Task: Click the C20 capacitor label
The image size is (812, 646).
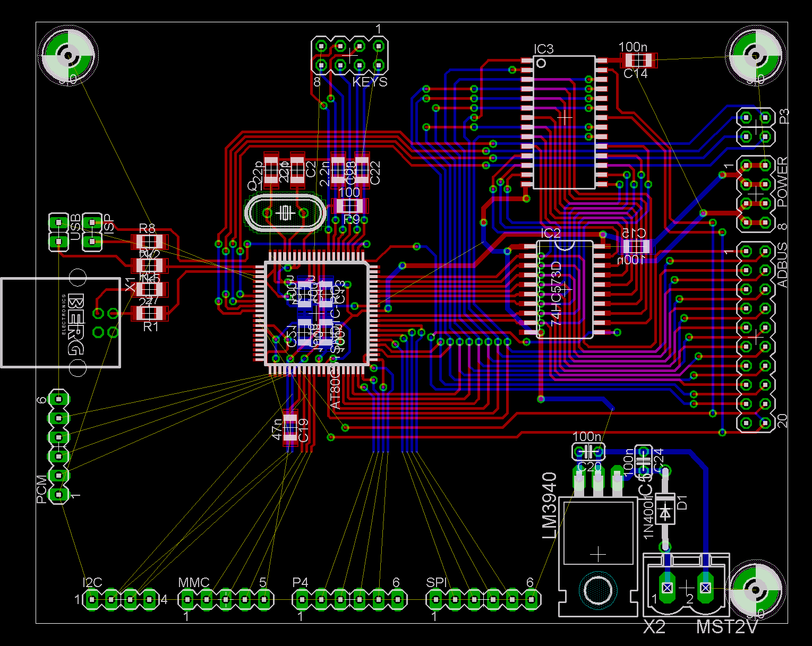Action: tap(588, 467)
